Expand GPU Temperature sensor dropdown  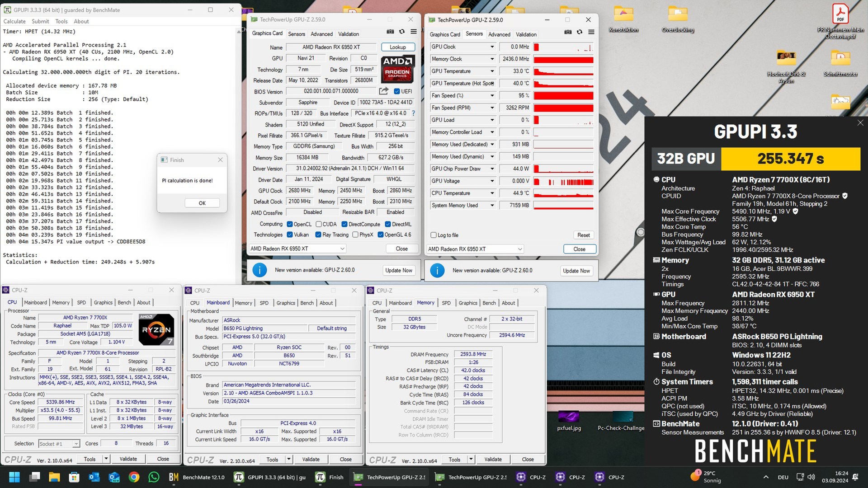click(492, 71)
